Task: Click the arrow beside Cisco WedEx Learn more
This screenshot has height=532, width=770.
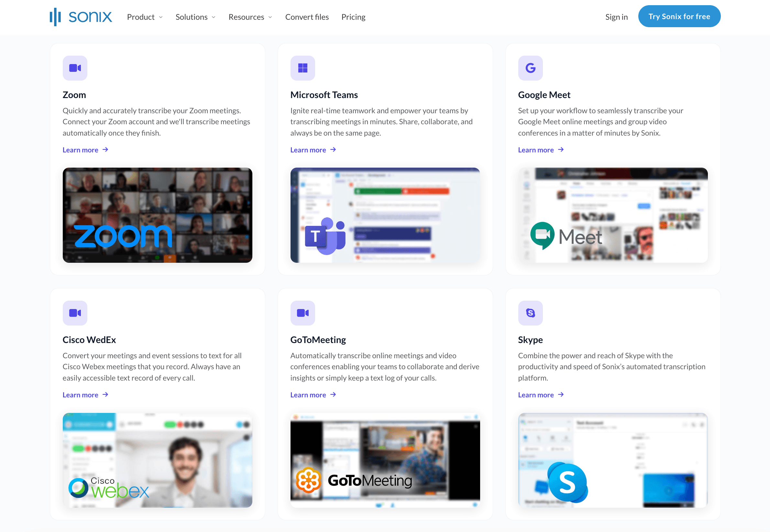Action: pyautogui.click(x=105, y=395)
